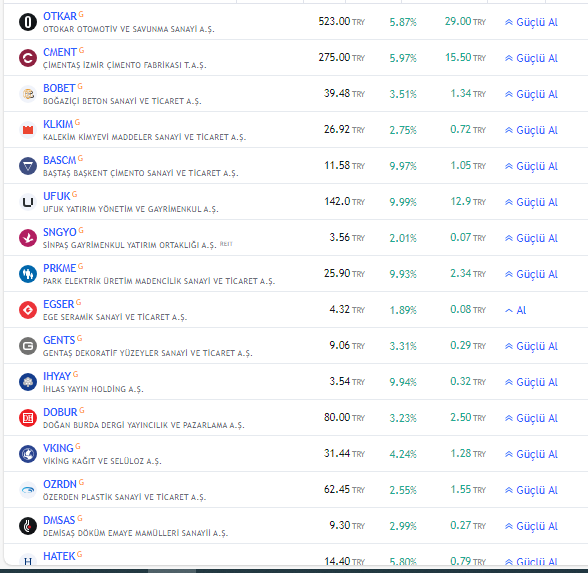Click Güçlü Al rating for BASCM

click(531, 166)
